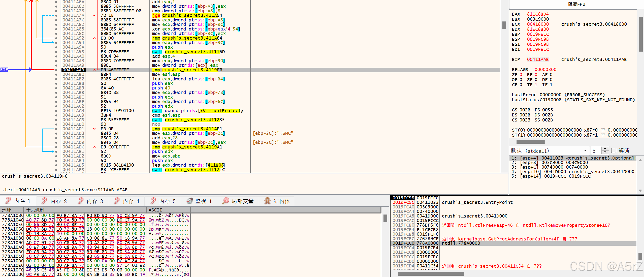Enable the 解锁 checkbox

(614, 150)
